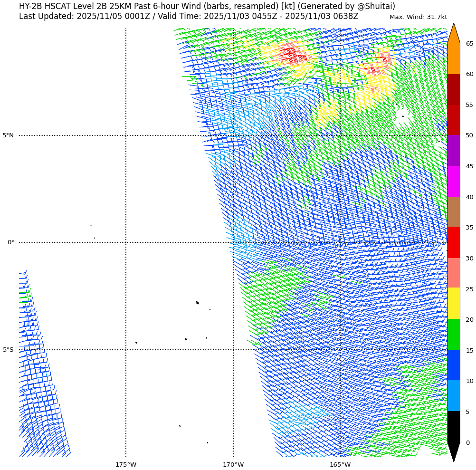This screenshot has height=470, width=476.
Task: Click the 5°N latitude axis label
Action: click(x=8, y=135)
